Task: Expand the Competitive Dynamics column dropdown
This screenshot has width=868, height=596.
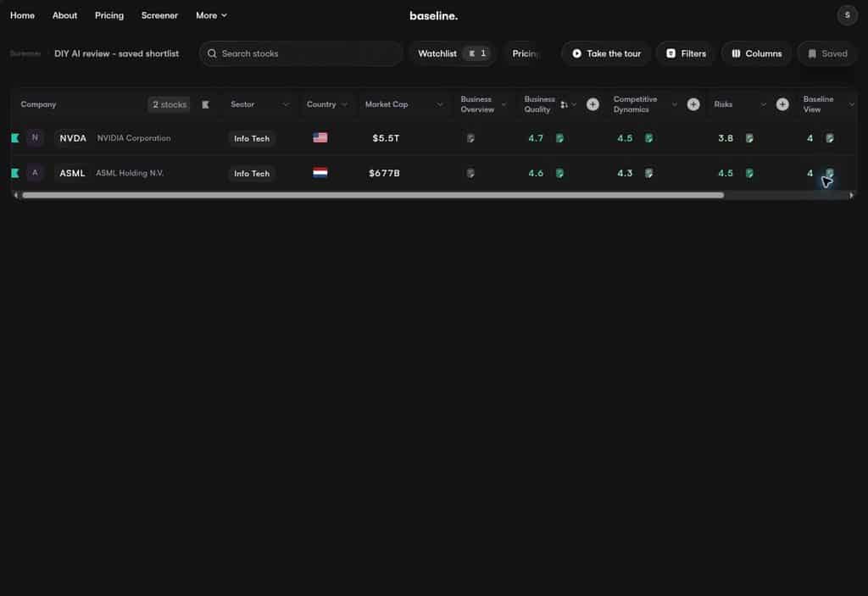Action: click(x=674, y=104)
